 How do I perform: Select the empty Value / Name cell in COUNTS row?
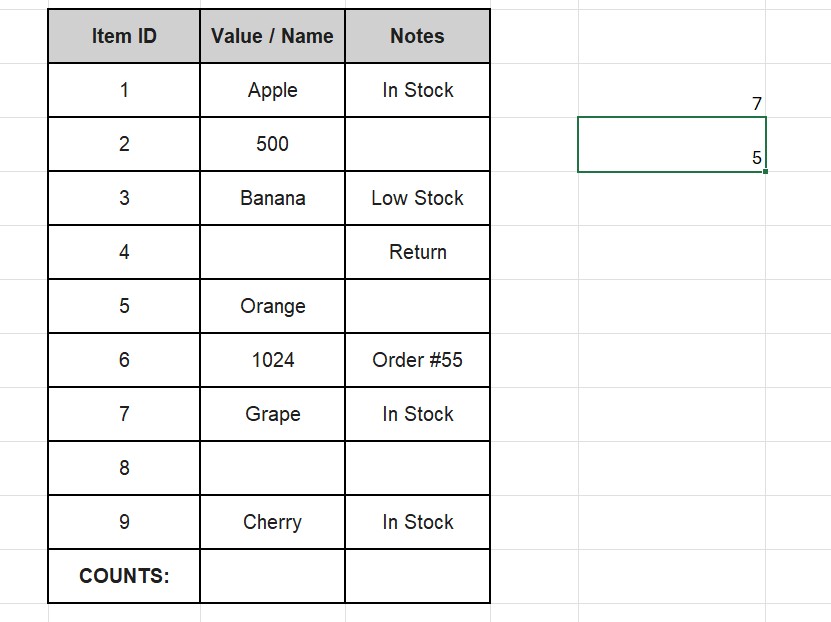(x=272, y=576)
